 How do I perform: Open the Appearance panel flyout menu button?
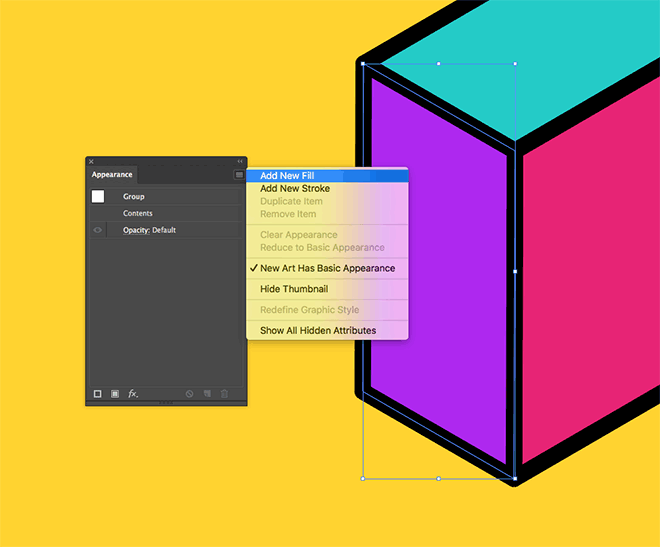coord(239,175)
